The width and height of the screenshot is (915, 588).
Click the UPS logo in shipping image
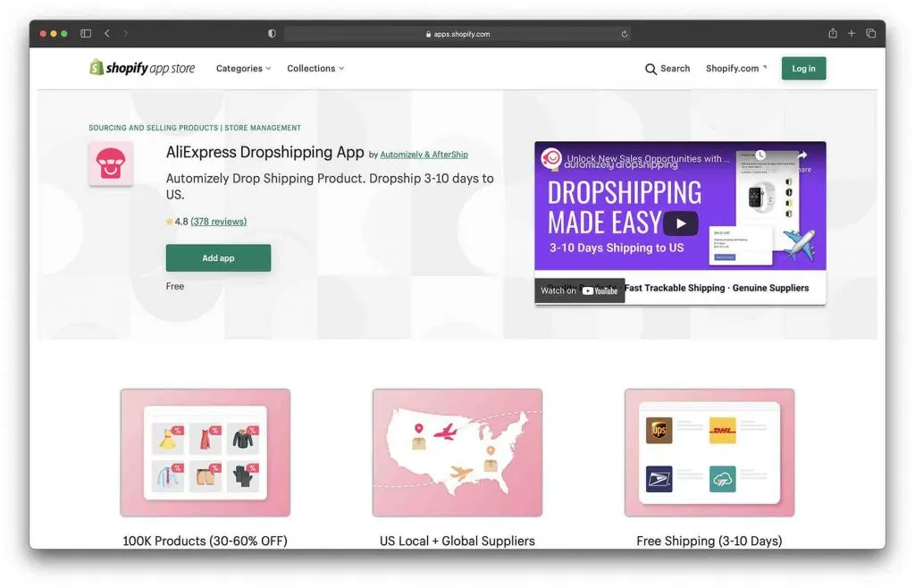(x=659, y=431)
